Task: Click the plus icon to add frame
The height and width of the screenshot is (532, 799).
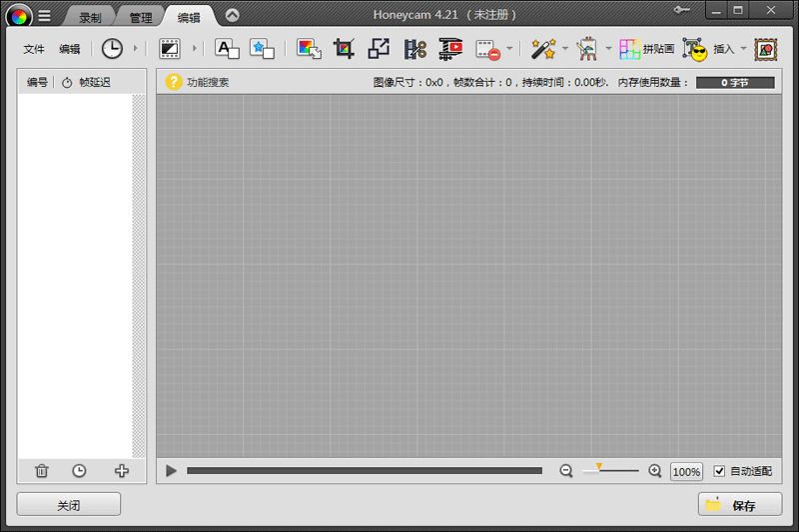Action: click(x=122, y=471)
